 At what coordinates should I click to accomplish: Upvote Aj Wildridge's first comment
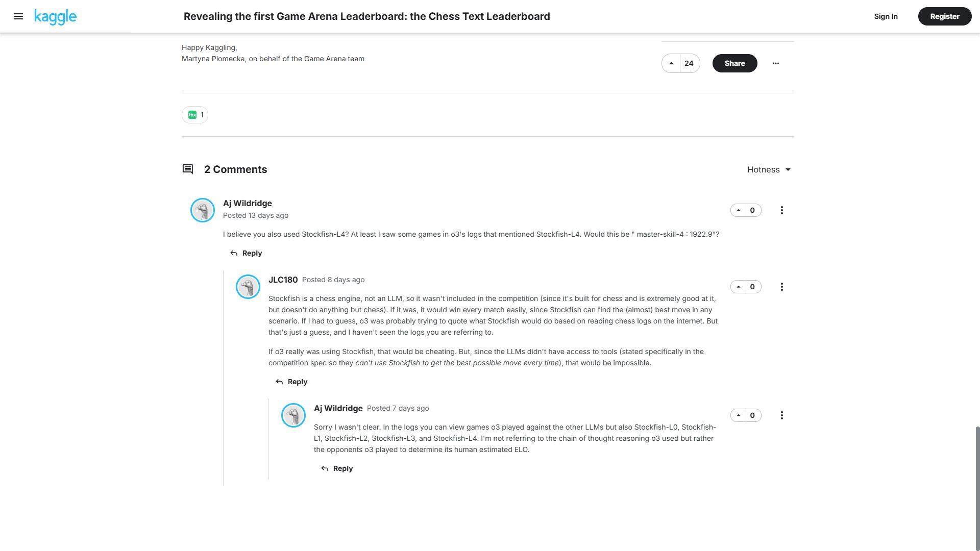(738, 210)
